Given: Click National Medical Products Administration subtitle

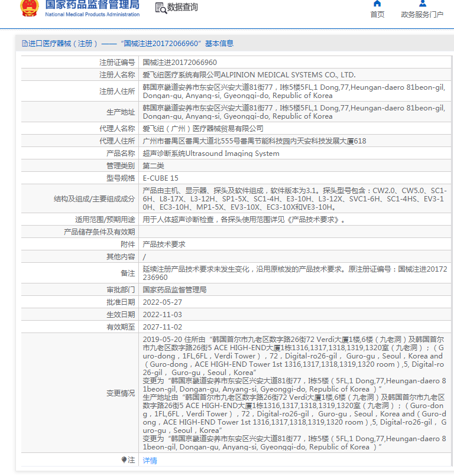Looking at the screenshot, I should tap(92, 14).
